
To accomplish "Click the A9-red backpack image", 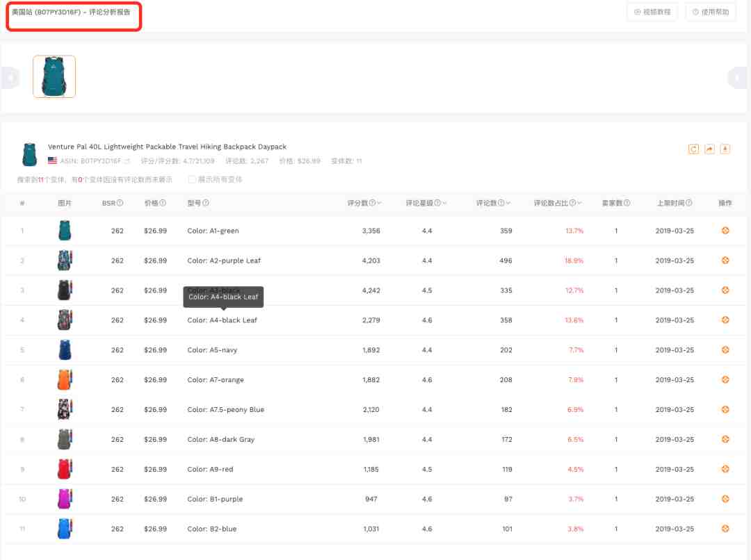I will (65, 469).
